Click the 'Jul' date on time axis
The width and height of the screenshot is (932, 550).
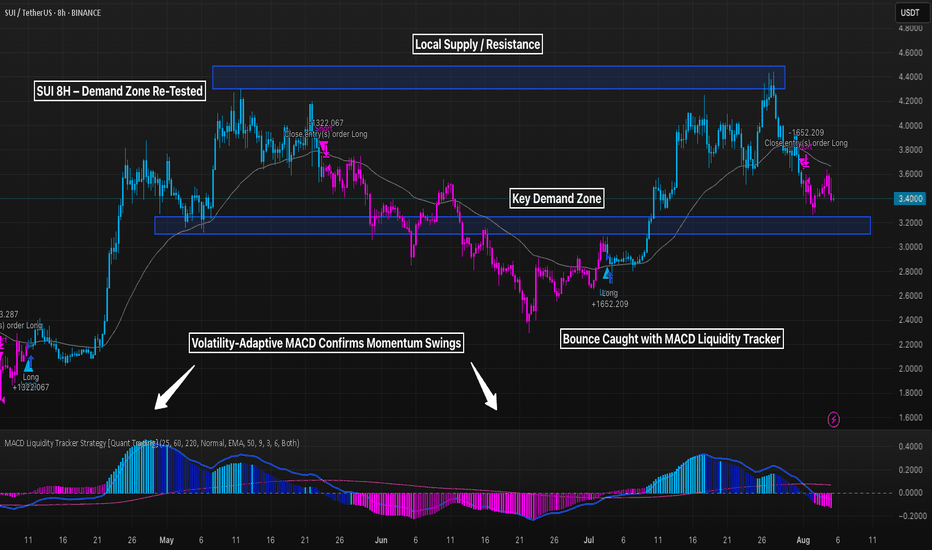588,540
